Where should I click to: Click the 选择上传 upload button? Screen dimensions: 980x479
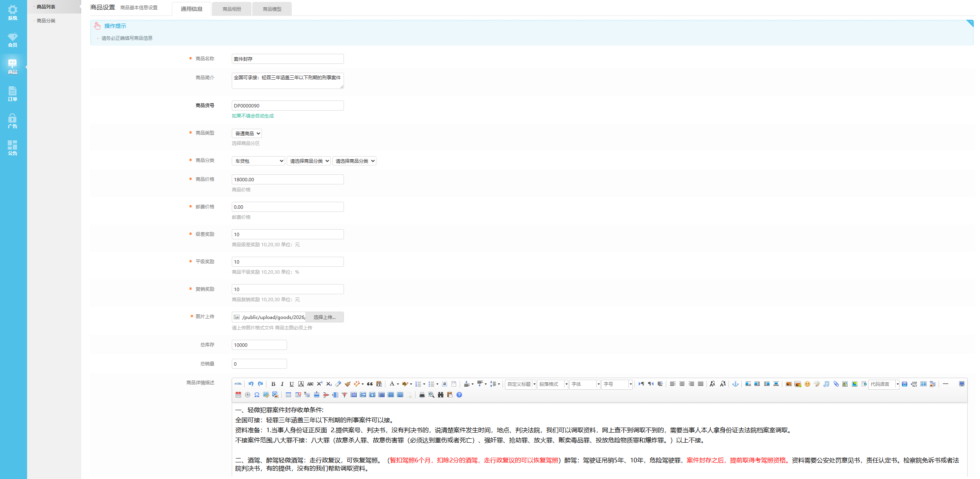pos(324,317)
